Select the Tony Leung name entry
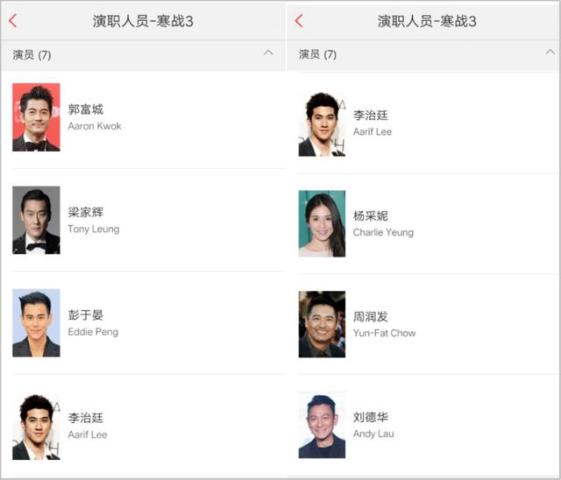 [x=94, y=229]
